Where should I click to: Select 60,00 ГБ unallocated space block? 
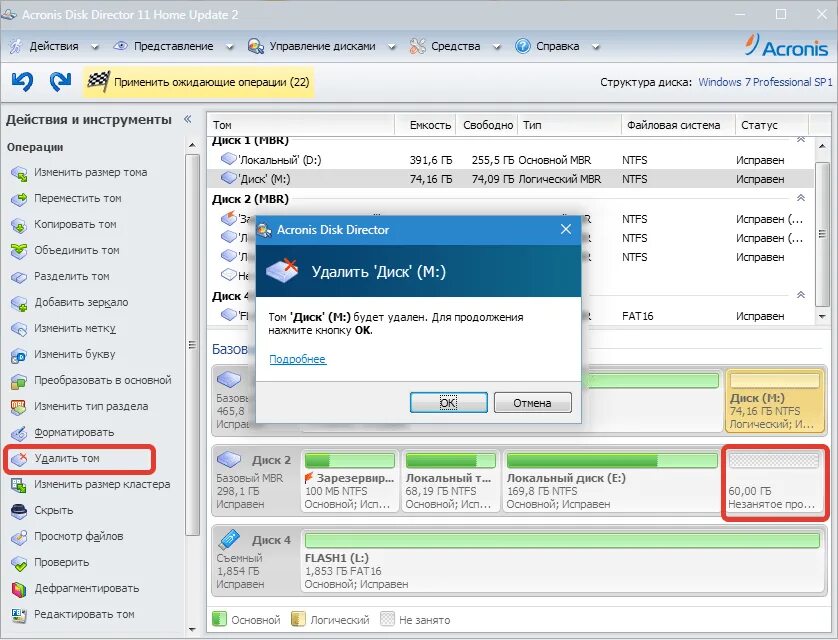(774, 482)
